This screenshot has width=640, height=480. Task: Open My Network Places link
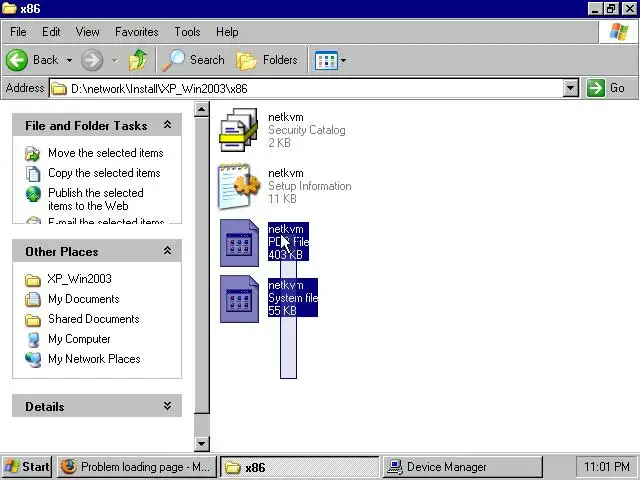(x=94, y=359)
